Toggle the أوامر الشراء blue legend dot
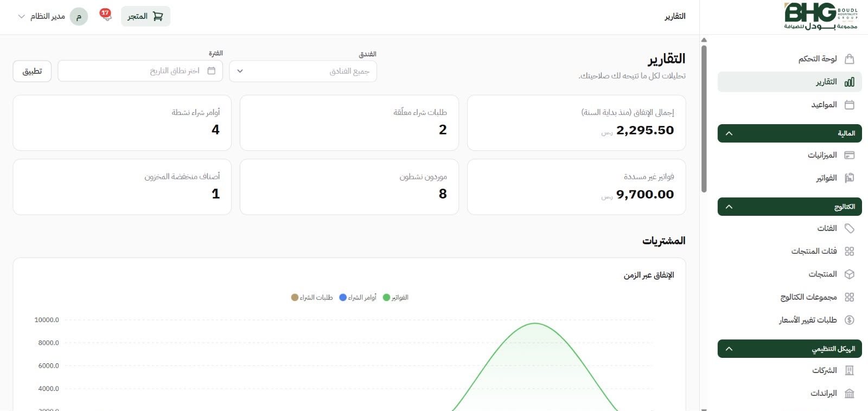This screenshot has width=868, height=411. pyautogui.click(x=343, y=298)
